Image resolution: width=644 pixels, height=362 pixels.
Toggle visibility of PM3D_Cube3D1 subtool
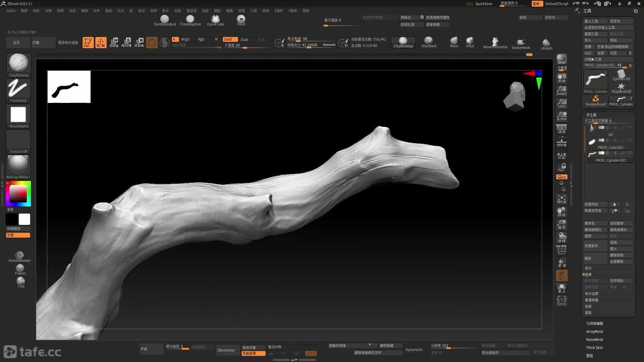630,140
